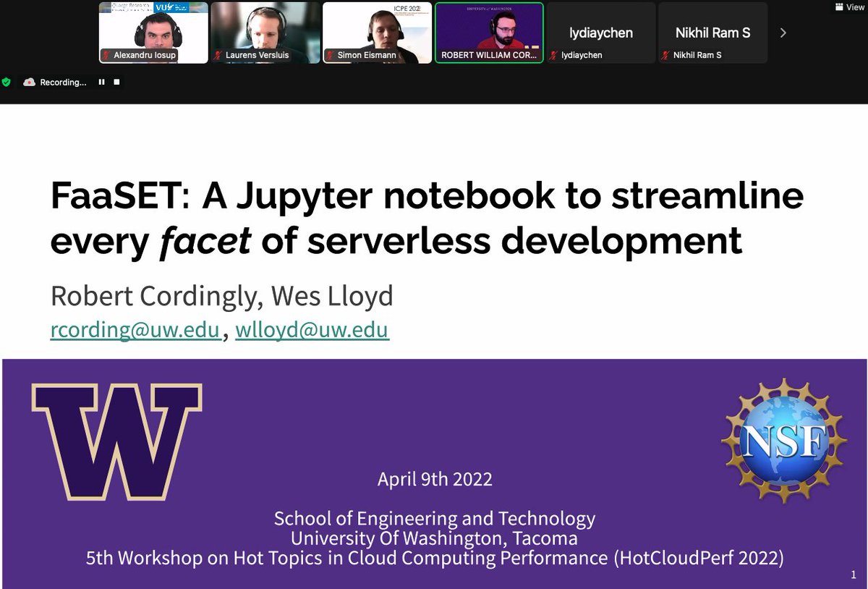Select Laurens Versluis's video thumbnail
This screenshot has height=589, width=868.
tap(265, 33)
